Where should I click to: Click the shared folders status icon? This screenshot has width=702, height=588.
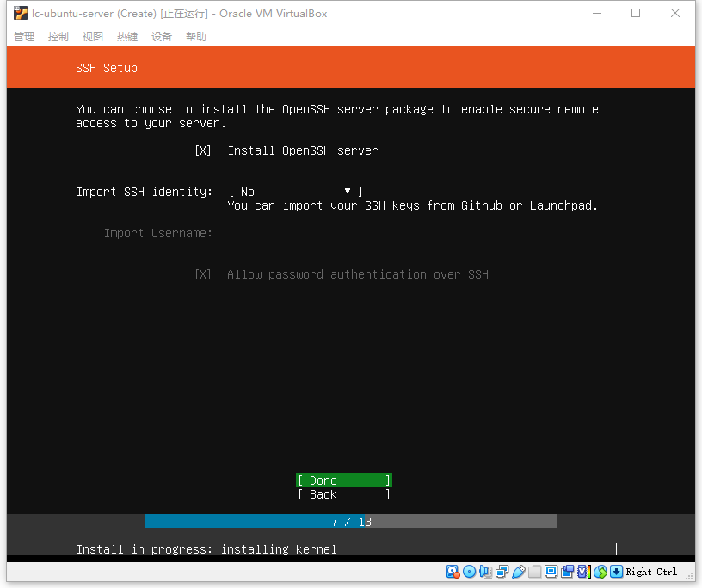[534, 572]
